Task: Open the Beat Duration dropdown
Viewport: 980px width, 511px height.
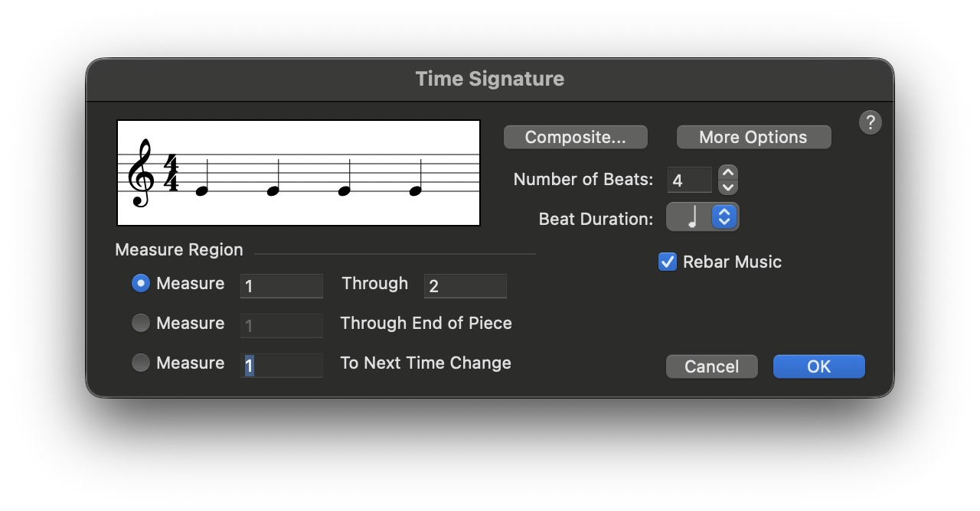Action: (724, 218)
